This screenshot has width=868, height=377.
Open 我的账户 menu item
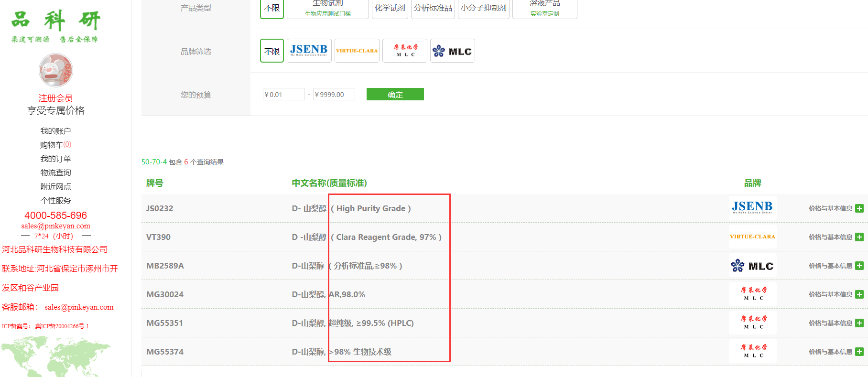click(x=55, y=131)
